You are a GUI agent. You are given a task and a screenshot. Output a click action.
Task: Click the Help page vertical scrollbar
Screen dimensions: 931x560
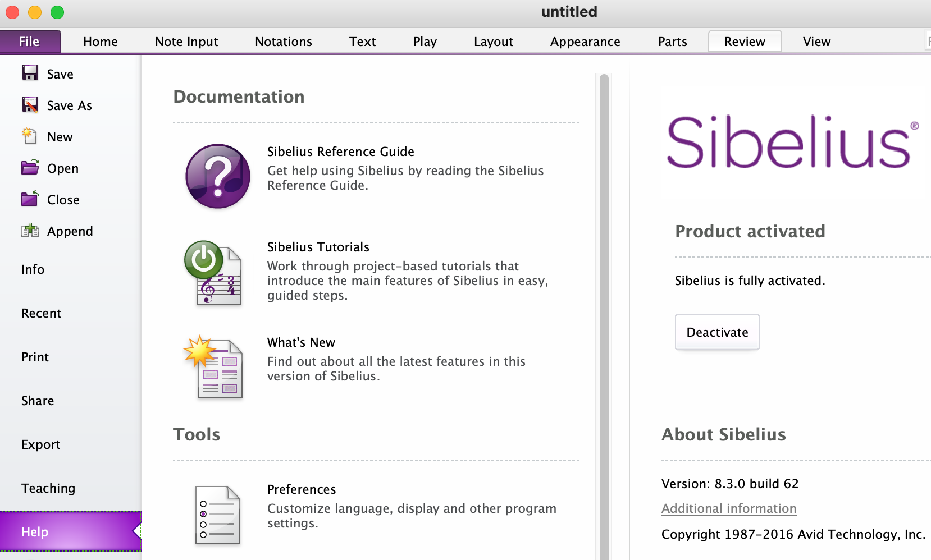coord(604,317)
